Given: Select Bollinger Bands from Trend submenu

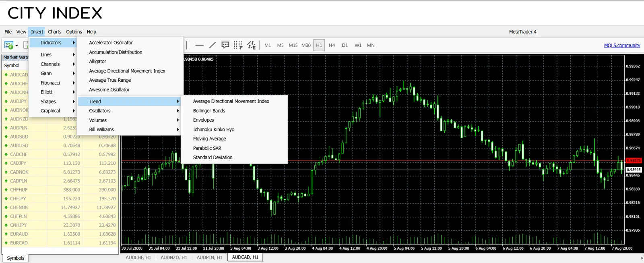Looking at the screenshot, I should tap(234, 111).
